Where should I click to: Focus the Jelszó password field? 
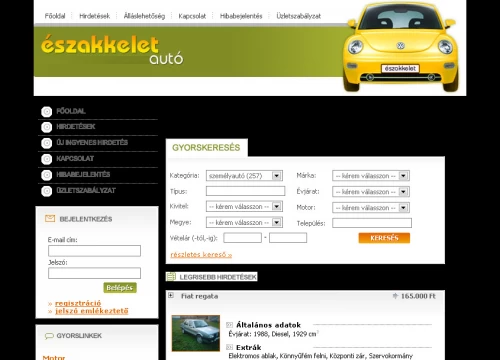pyautogui.click(x=94, y=273)
